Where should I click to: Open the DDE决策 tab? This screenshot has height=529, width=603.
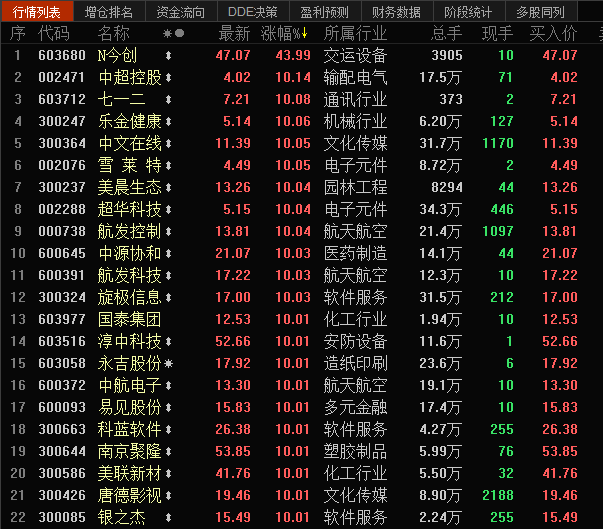(x=253, y=11)
